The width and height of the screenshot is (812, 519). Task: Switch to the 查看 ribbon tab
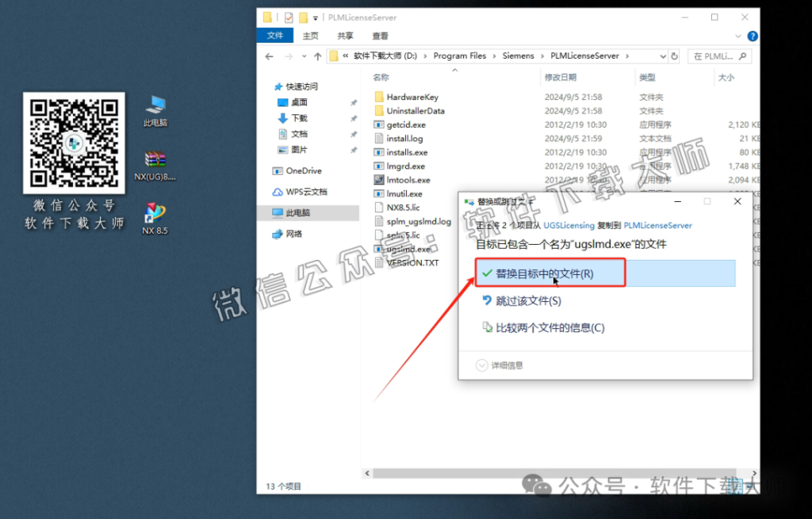point(379,35)
